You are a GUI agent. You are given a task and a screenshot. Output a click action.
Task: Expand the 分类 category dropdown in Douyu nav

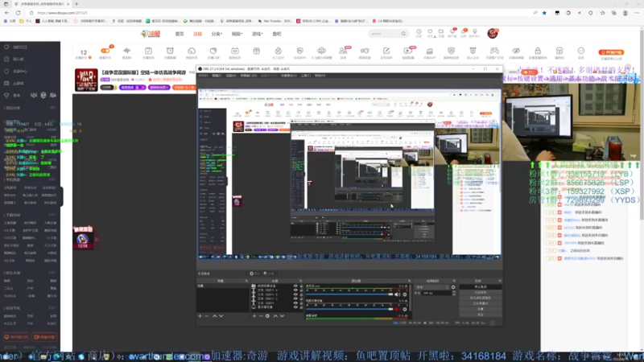tap(217, 34)
